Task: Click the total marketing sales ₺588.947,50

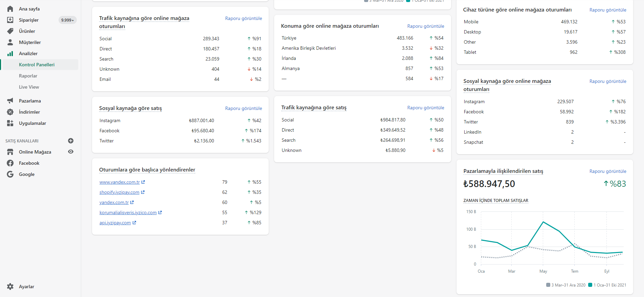Action: [489, 184]
